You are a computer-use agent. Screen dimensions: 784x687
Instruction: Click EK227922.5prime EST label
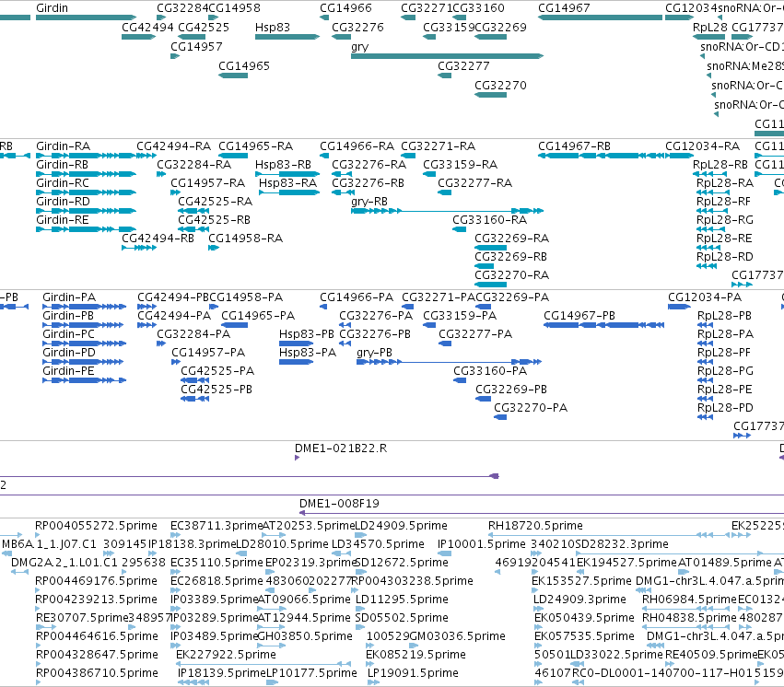click(x=226, y=655)
